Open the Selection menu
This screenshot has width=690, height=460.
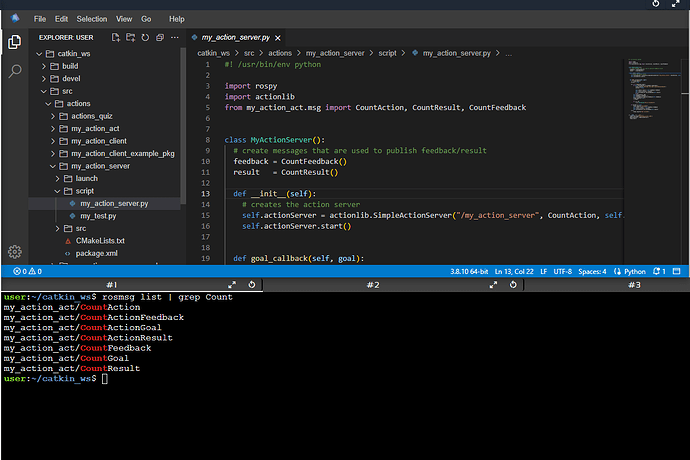pos(92,19)
